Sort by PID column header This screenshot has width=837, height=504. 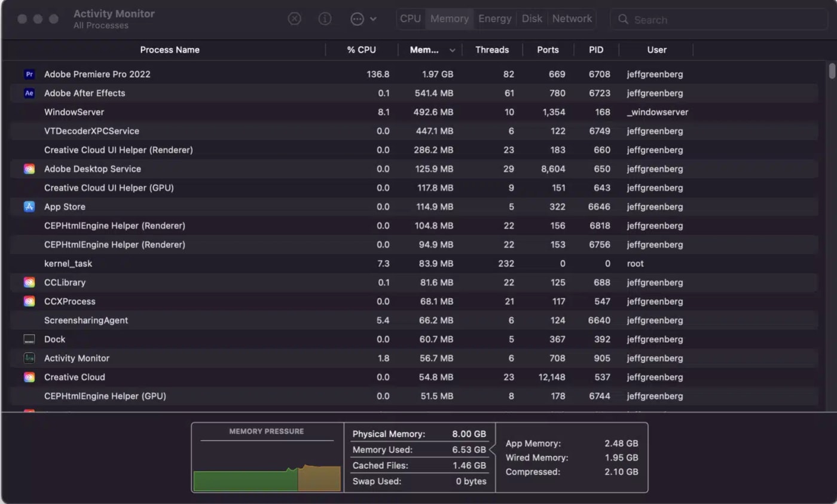(596, 50)
